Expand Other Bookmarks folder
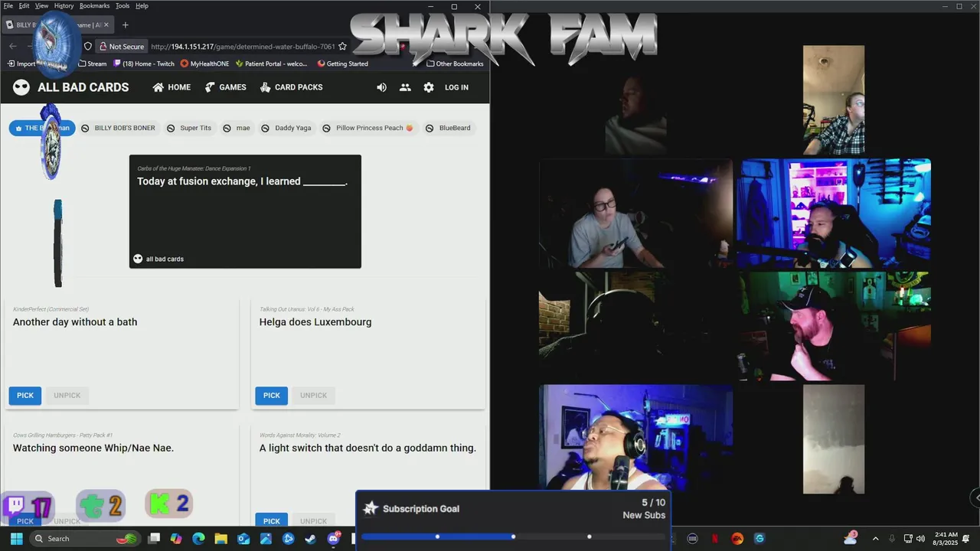This screenshot has height=551, width=980. pyautogui.click(x=455, y=64)
